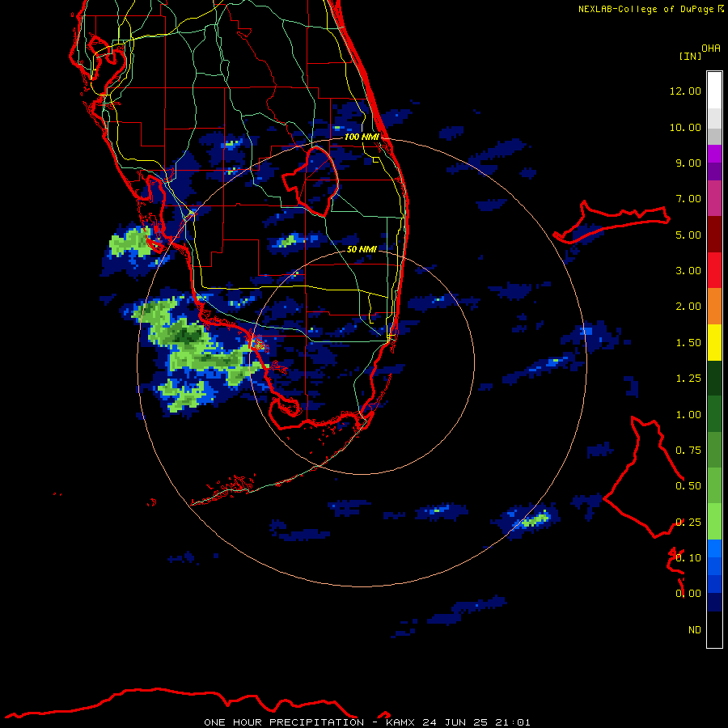Viewport: 728px width, 728px height.
Task: Click the 12.00 legend value
Action: coord(685,91)
